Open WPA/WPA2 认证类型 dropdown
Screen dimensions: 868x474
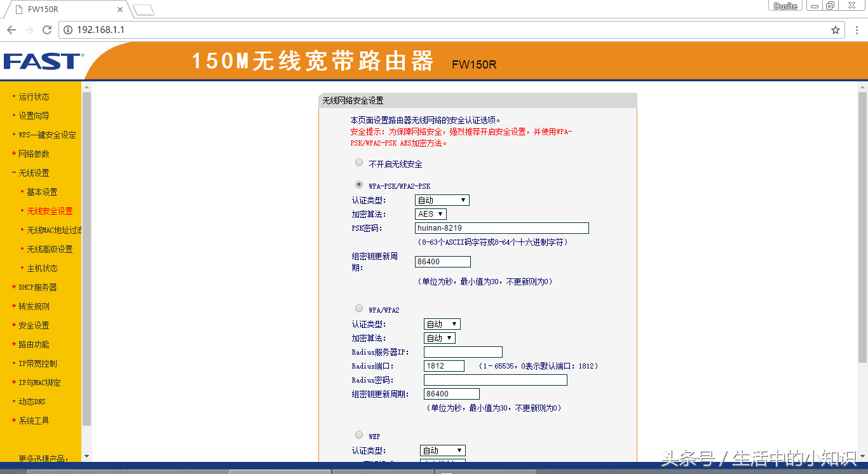click(442, 324)
